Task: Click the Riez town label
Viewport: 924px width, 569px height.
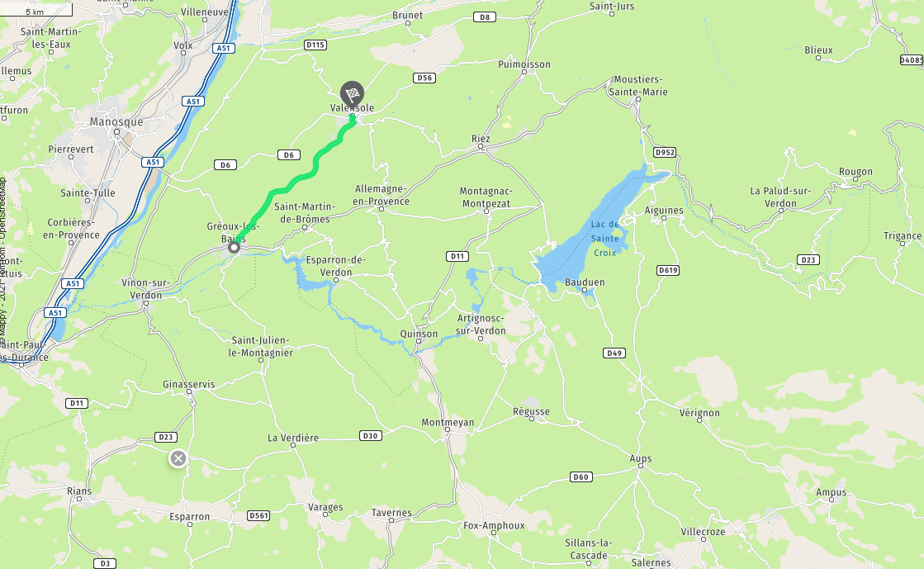Action: pyautogui.click(x=481, y=139)
